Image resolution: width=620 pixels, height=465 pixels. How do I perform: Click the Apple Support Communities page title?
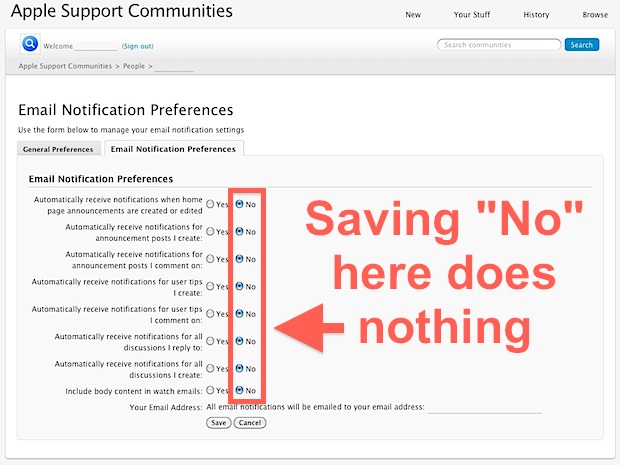[122, 11]
